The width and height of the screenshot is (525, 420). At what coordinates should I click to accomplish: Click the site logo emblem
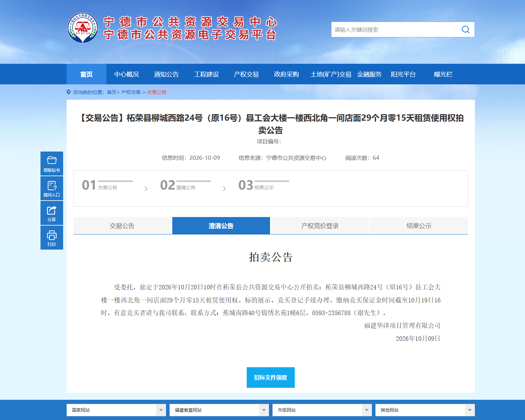[83, 28]
